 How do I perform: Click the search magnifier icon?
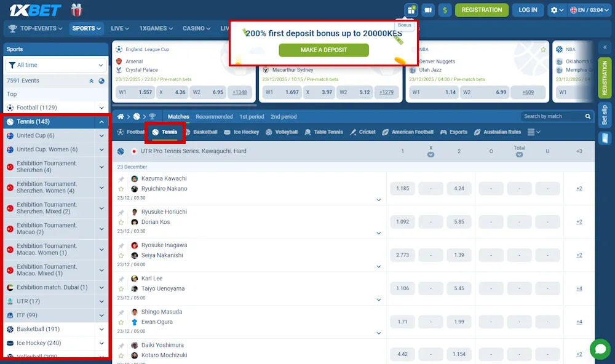572,116
